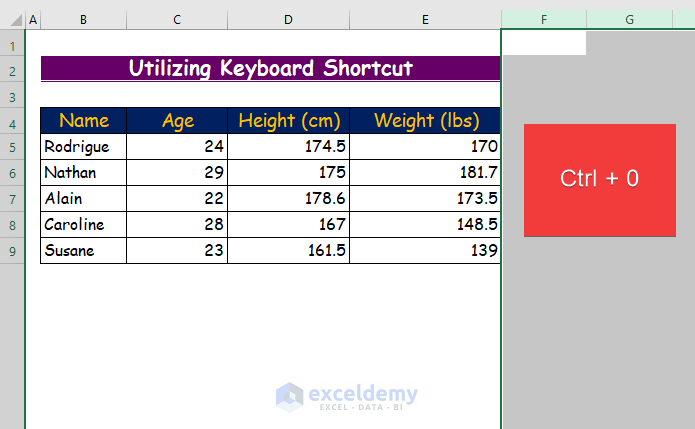Click the Select All corner triangle

click(x=12, y=19)
